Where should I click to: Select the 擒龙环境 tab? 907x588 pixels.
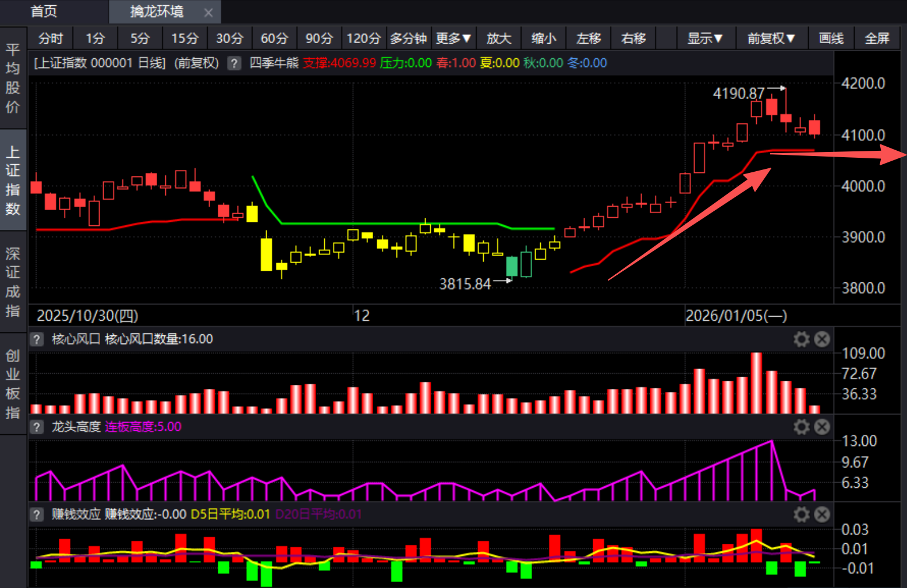pos(157,12)
